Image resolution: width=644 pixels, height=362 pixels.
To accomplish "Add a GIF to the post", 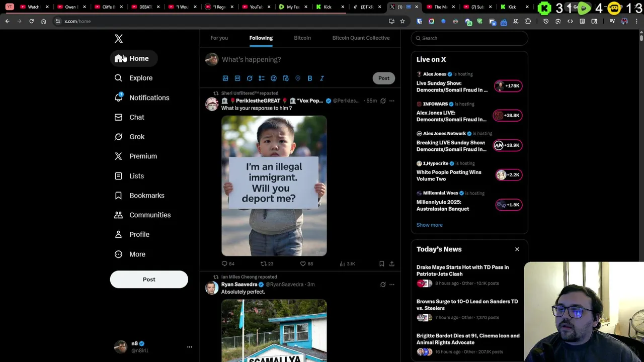I will coord(237,78).
